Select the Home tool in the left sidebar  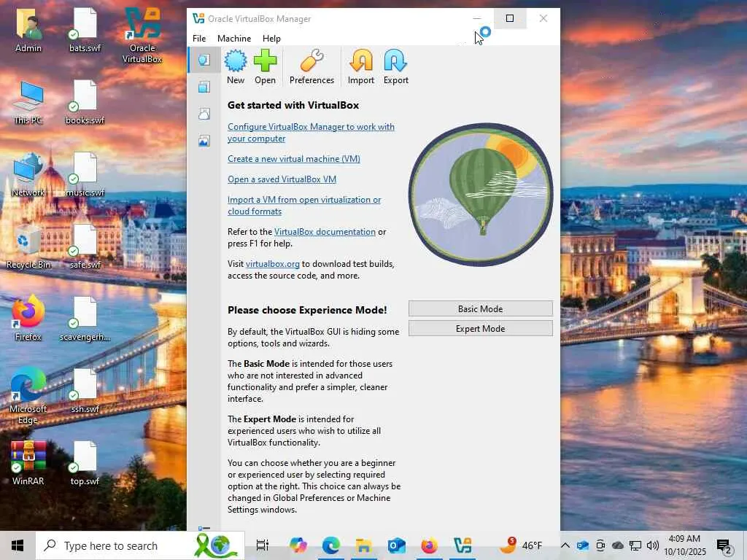204,60
